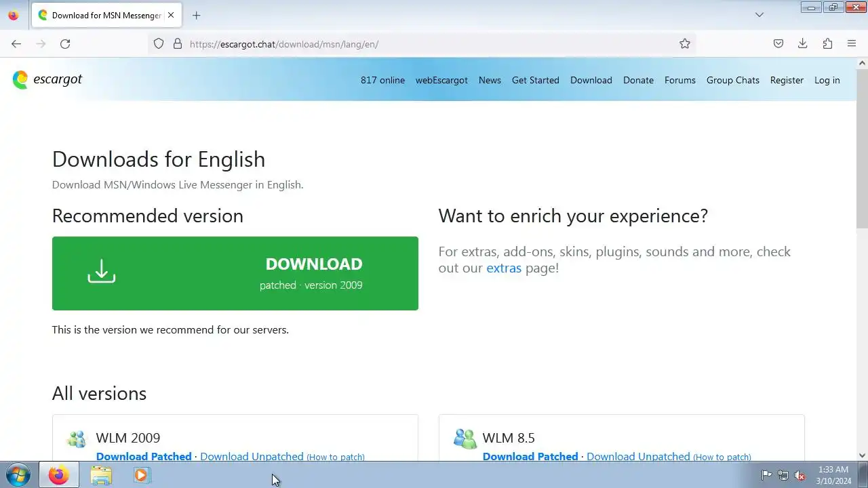Click the List all tabs chevron

click(x=759, y=15)
